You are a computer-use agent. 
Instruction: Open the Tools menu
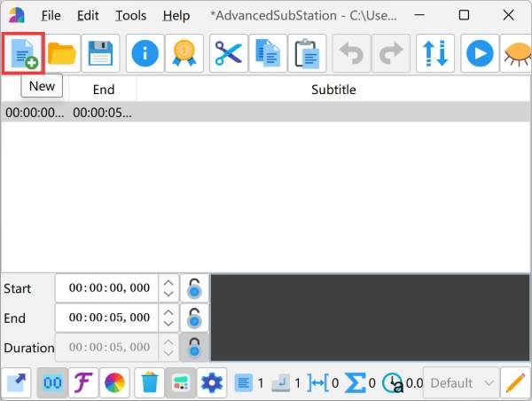(x=130, y=15)
